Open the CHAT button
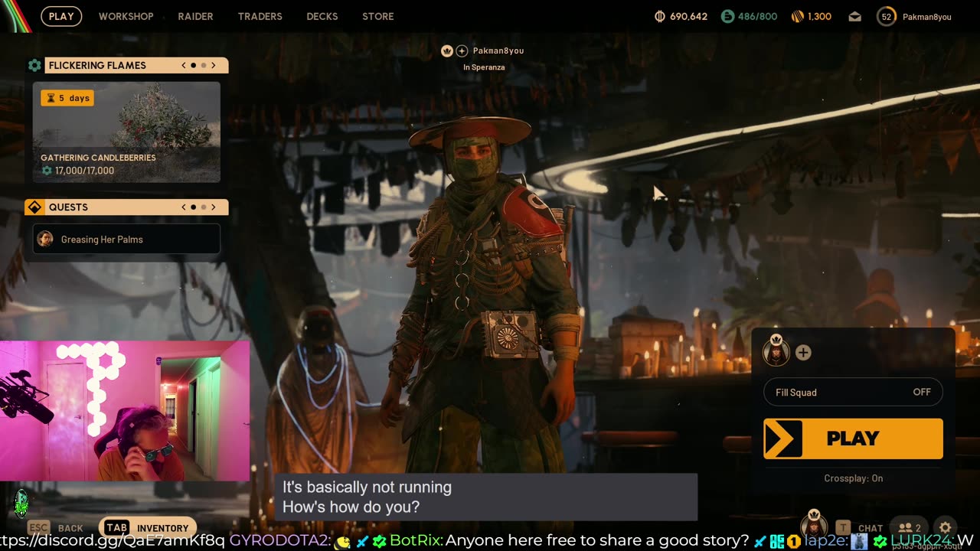980x551 pixels. pos(871,528)
